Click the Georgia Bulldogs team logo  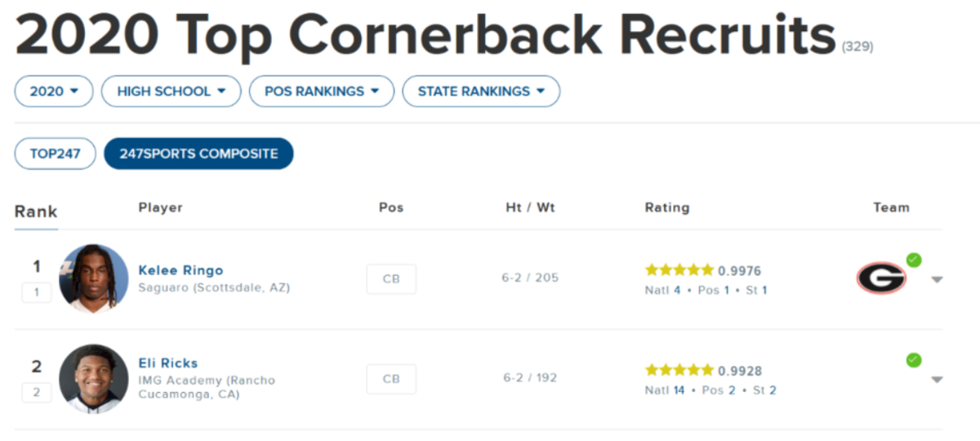click(x=881, y=278)
